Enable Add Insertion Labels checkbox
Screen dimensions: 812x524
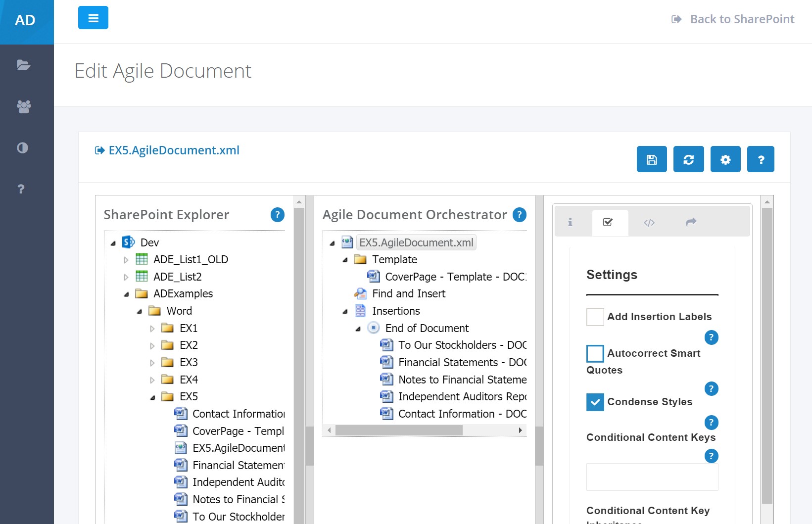pyautogui.click(x=595, y=317)
